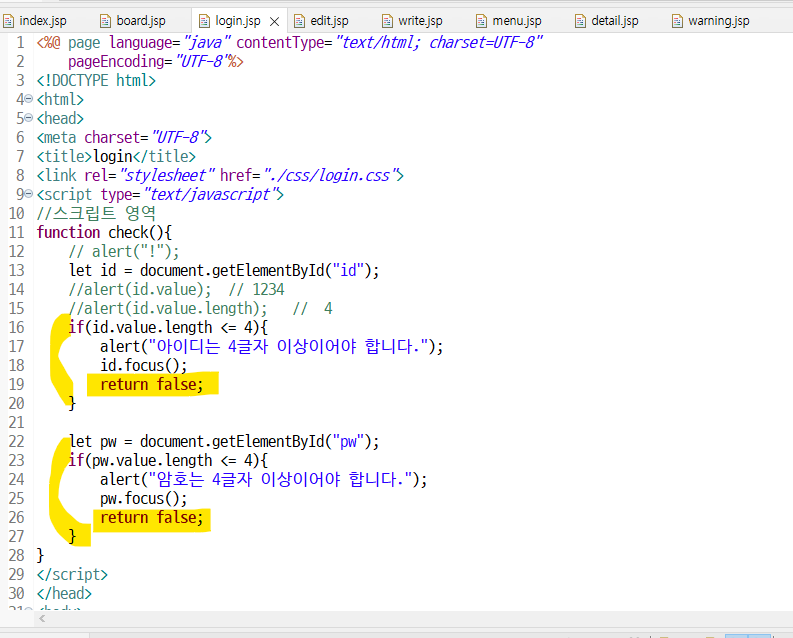Screen dimensions: 793x638
Task: Collapse the script tag fold on line 9
Action: click(x=29, y=194)
